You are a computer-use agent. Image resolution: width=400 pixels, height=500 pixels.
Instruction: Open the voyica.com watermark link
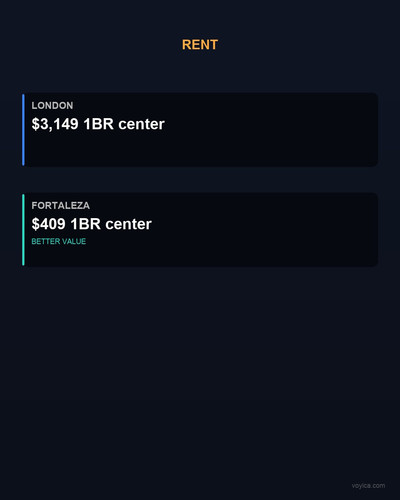368,486
